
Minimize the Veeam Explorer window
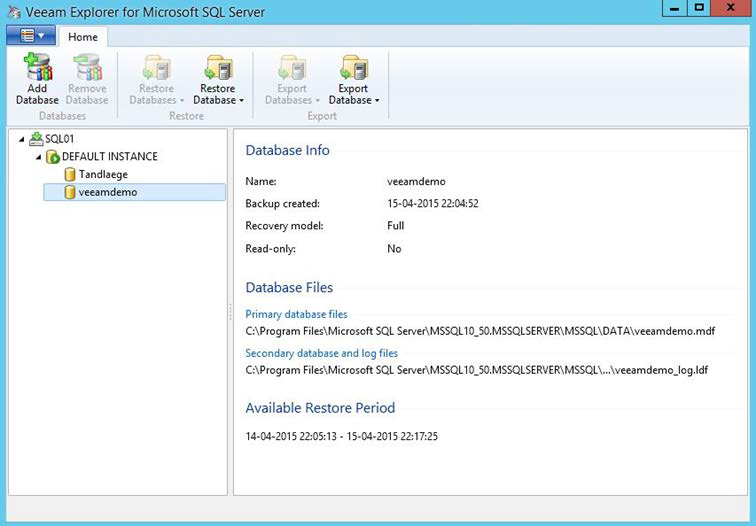pyautogui.click(x=674, y=8)
